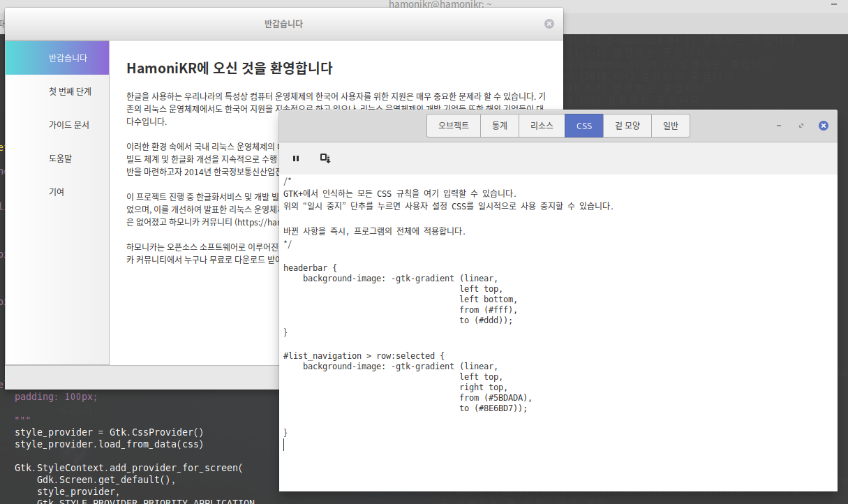Click the blank last line of CSS editor
The width and height of the screenshot is (848, 504).
point(558,445)
